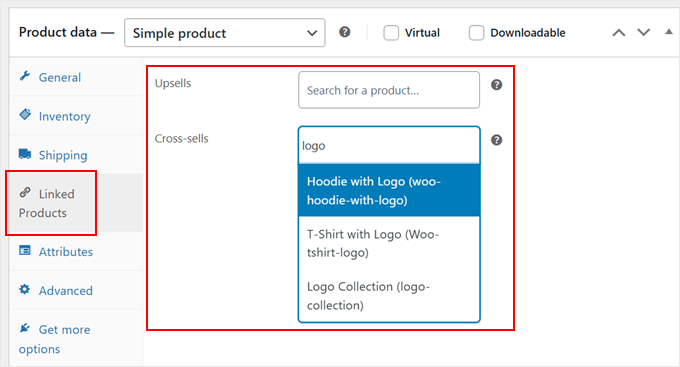The width and height of the screenshot is (680, 367).
Task: Move Product data panel up
Action: tap(619, 33)
